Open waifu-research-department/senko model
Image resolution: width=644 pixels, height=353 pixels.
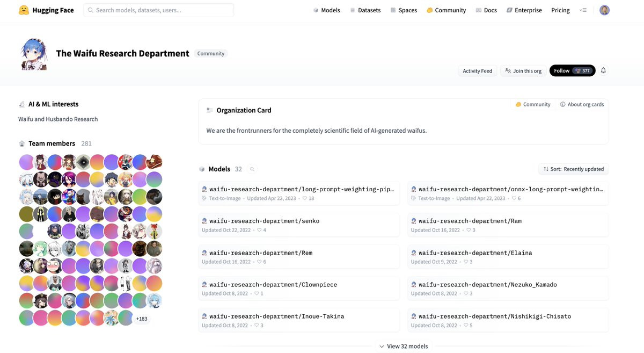click(299, 225)
